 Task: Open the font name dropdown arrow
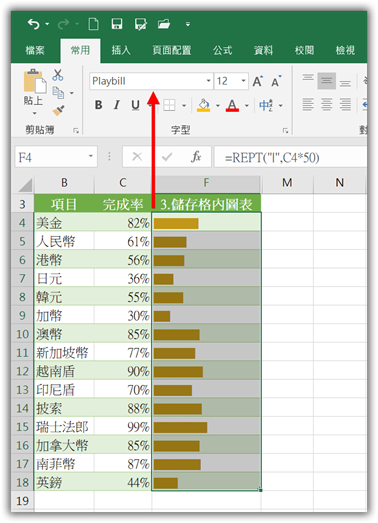209,81
